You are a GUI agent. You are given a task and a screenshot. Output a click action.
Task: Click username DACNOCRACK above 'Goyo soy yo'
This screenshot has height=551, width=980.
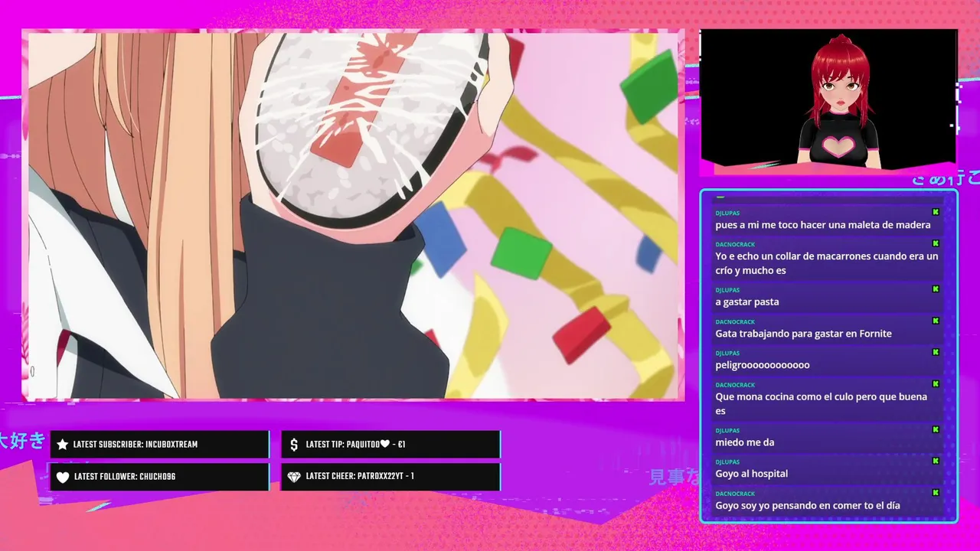pyautogui.click(x=735, y=494)
